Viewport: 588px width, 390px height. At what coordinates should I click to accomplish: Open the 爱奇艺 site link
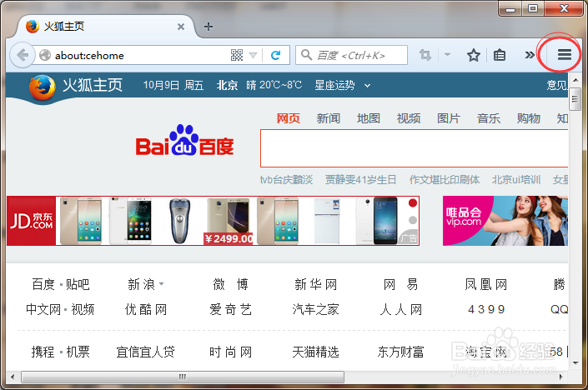click(x=230, y=309)
